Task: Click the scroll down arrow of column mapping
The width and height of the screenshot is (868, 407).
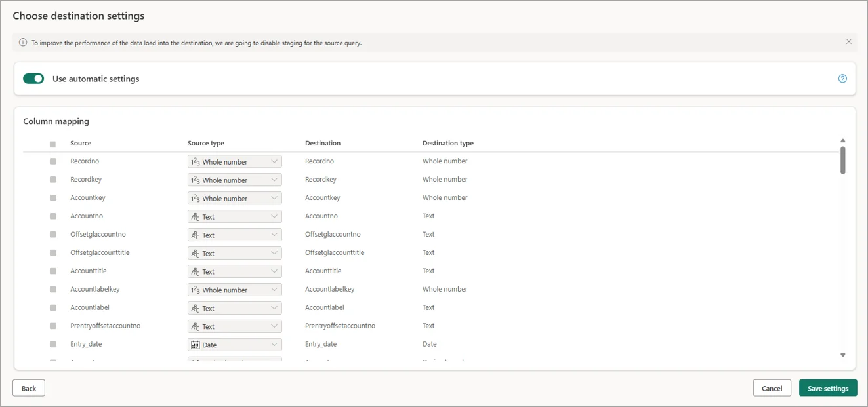Action: [x=843, y=355]
